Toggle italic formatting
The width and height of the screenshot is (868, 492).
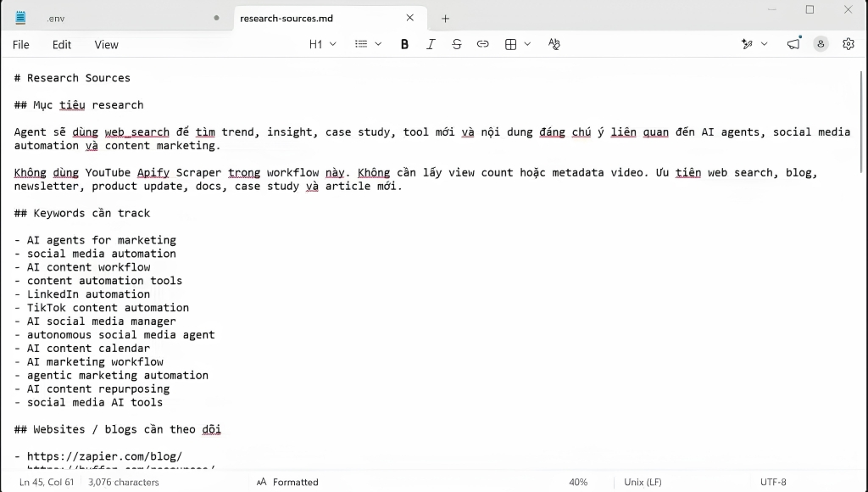(x=430, y=44)
